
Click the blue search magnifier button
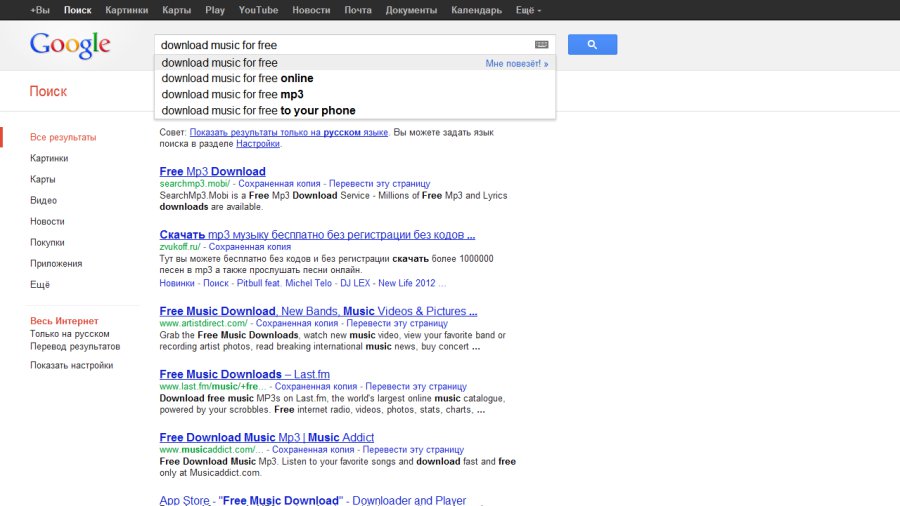592,45
